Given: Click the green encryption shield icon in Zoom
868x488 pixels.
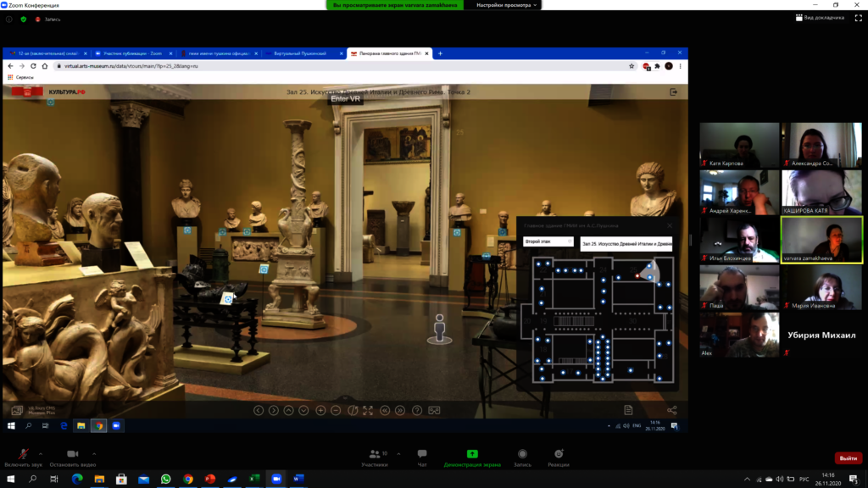Looking at the screenshot, I should 23,19.
